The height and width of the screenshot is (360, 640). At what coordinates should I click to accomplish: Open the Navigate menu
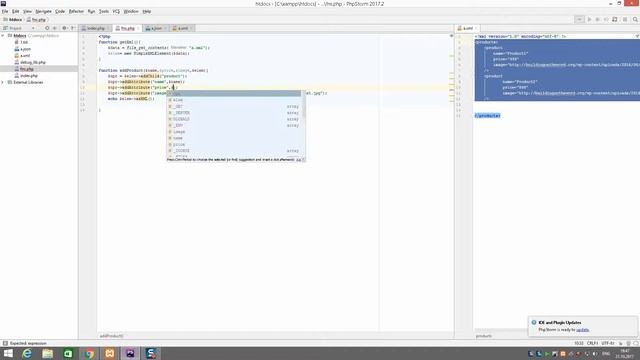point(43,11)
